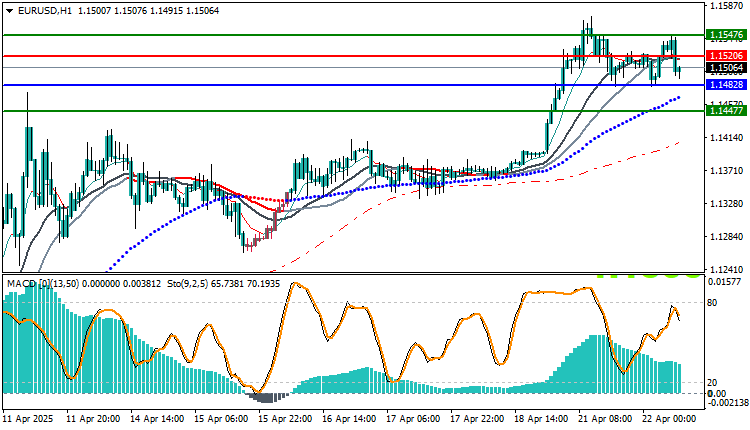
Task: Click the 11 Apr 20:00 time label
Action: tap(93, 419)
